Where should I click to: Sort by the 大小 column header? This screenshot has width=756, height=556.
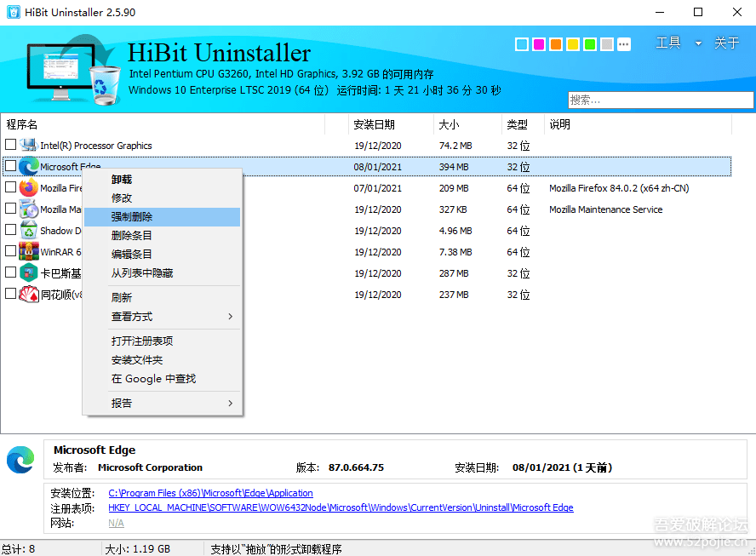[x=467, y=124]
